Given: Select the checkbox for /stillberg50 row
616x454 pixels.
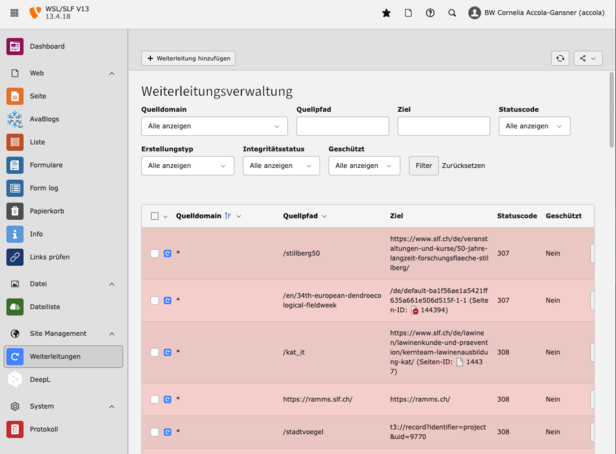Looking at the screenshot, I should (x=155, y=253).
